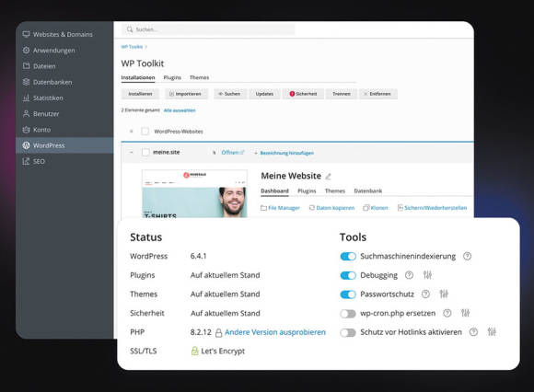The width and height of the screenshot is (534, 392).
Task: Collapse the WordPress-Websites list expander
Action: pos(132,132)
